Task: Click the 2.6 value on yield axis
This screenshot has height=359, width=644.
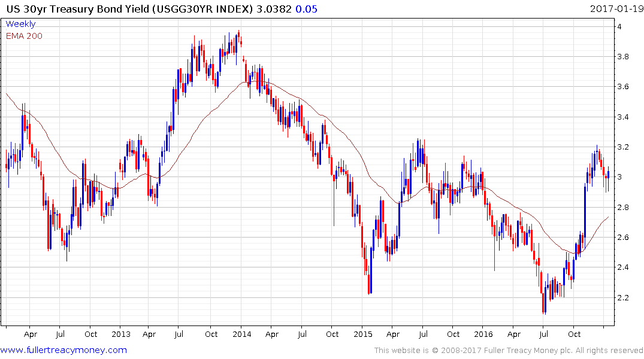Action: coord(623,237)
